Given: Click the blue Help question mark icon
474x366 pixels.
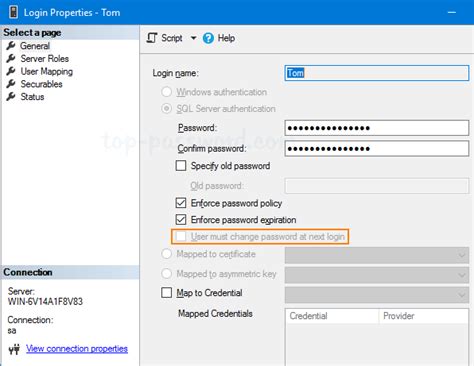Looking at the screenshot, I should 208,38.
